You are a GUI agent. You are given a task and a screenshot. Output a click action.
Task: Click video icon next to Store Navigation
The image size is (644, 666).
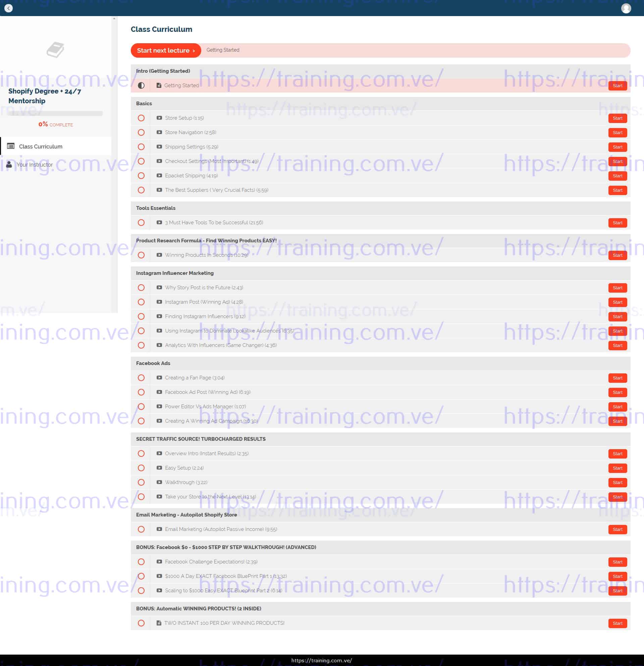(x=159, y=132)
